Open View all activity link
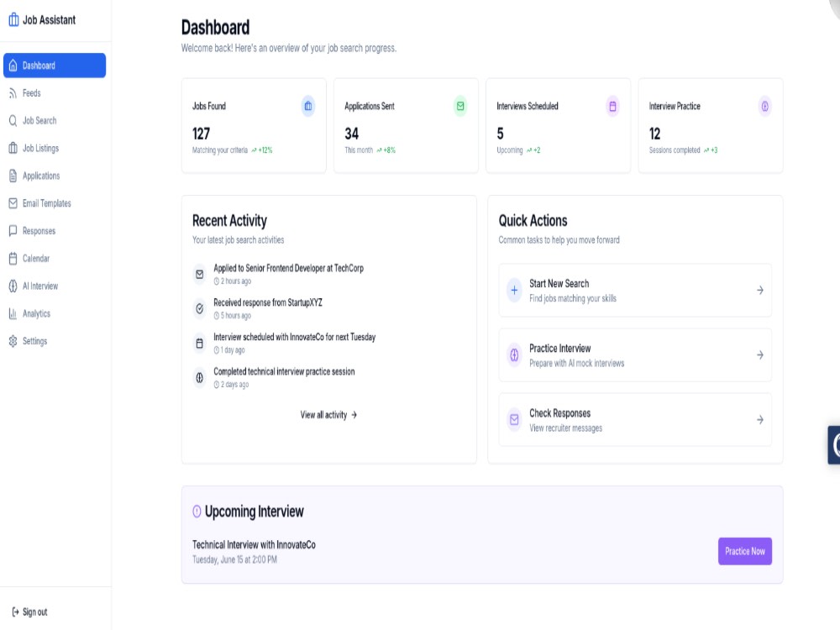The height and width of the screenshot is (630, 840). 328,415
